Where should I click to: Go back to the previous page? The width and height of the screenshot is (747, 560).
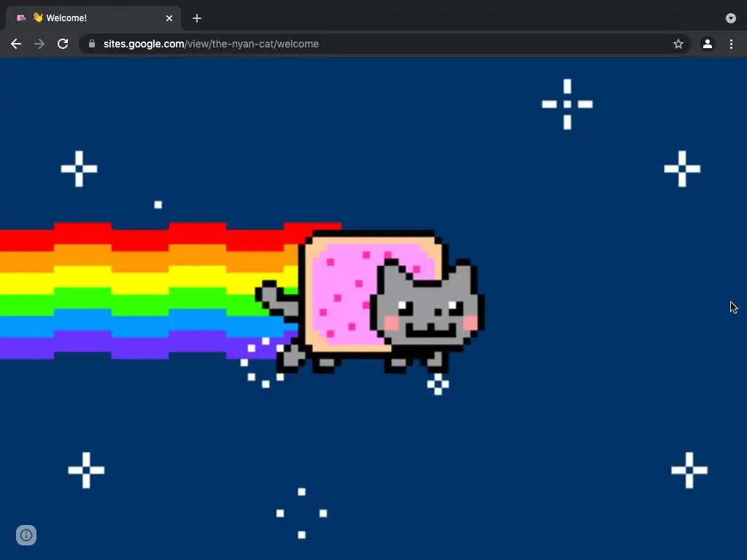click(x=16, y=44)
